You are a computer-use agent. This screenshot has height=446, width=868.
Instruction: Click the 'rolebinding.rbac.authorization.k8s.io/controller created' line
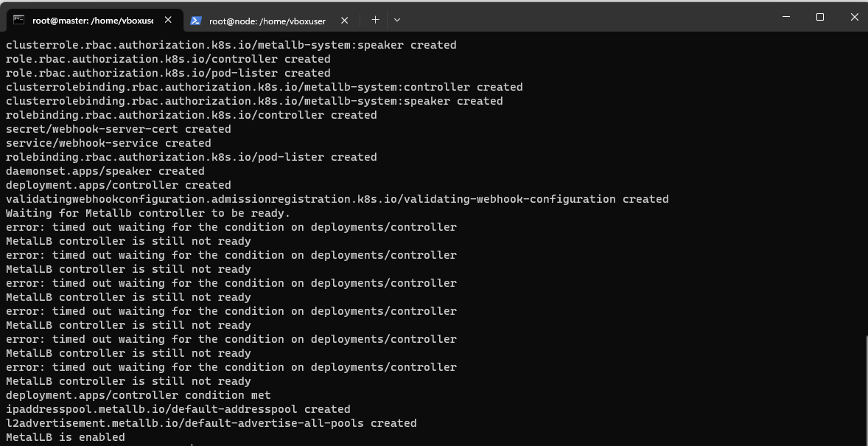pos(192,115)
